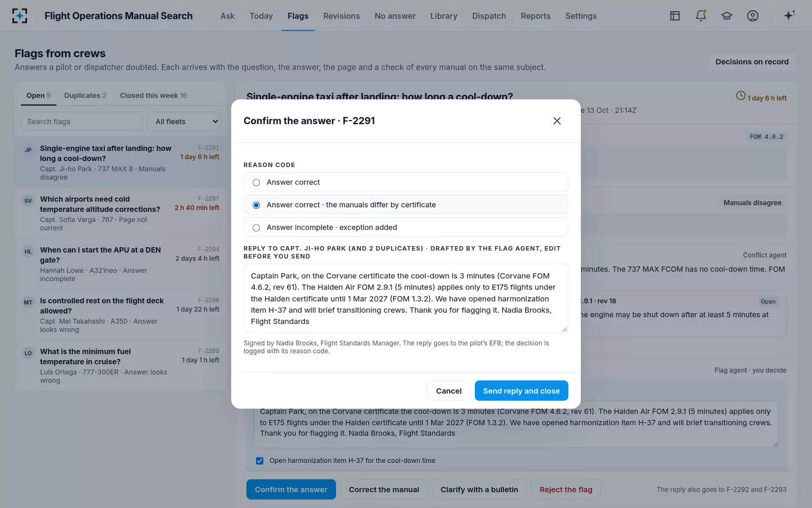Click the SV avatar on flag F-2287
The width and height of the screenshot is (812, 508).
pos(28,200)
